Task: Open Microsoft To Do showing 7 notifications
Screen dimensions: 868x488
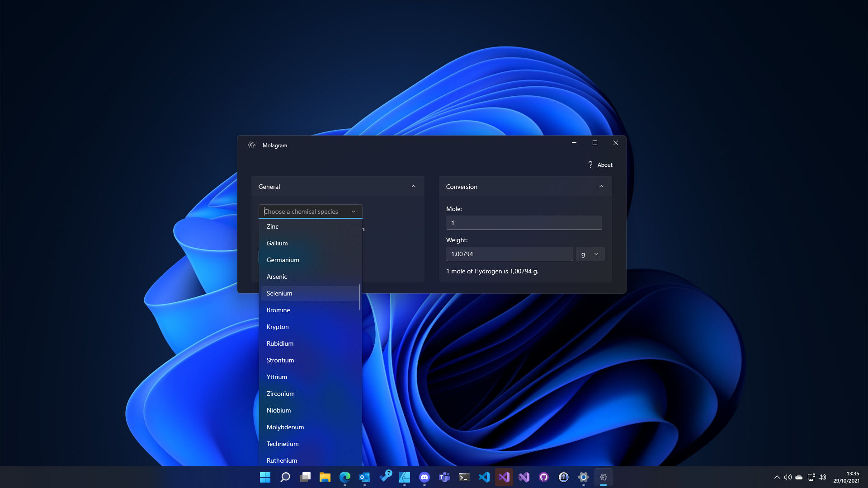Action: click(x=385, y=477)
